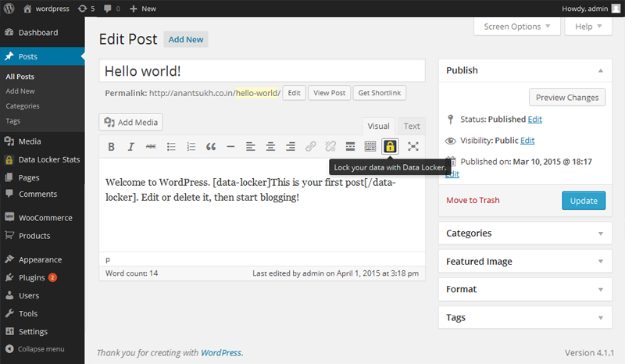The image size is (625, 364).
Task: Apply strikethrough formatting
Action: pyautogui.click(x=151, y=147)
